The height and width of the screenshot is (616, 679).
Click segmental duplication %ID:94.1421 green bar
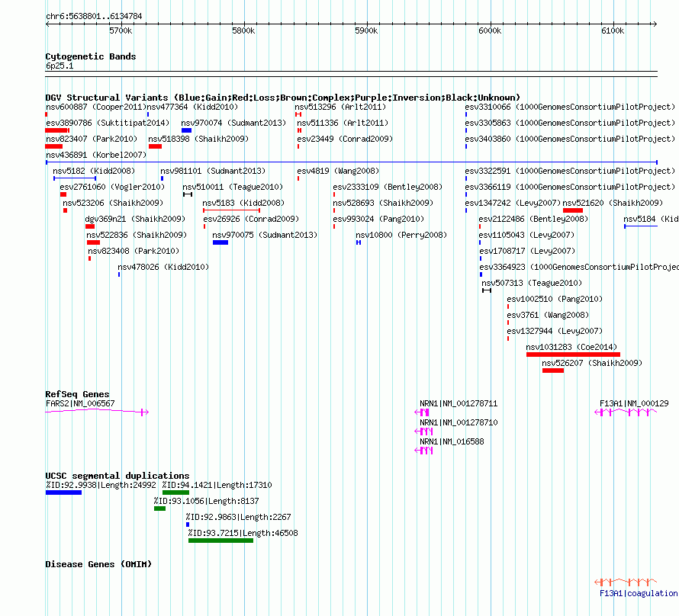point(175,492)
